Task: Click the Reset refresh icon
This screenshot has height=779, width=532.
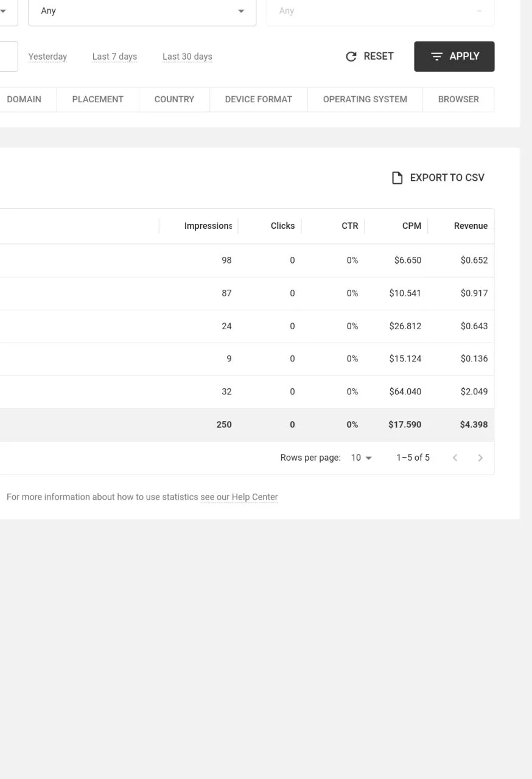Action: point(351,57)
